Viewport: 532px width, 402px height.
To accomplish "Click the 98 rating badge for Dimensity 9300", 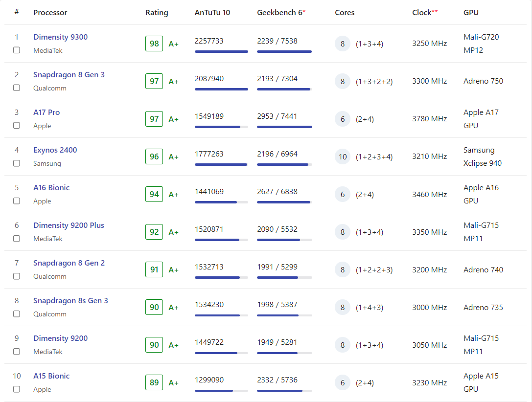I will [154, 44].
